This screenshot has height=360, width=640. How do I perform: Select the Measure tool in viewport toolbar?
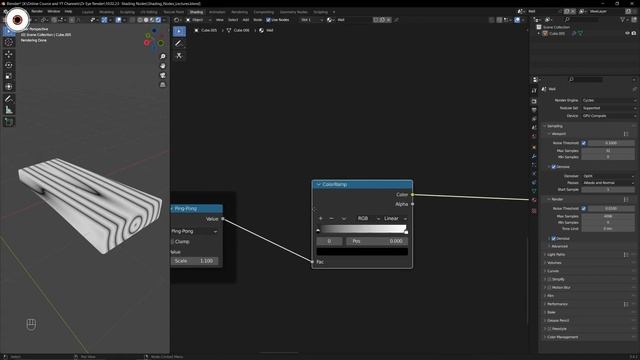coord(9,110)
